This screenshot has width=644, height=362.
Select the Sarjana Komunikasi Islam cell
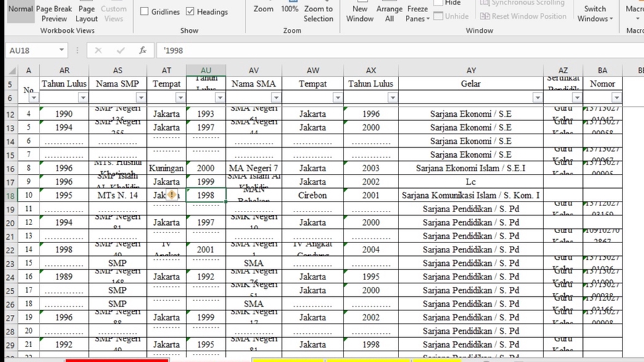point(471,195)
